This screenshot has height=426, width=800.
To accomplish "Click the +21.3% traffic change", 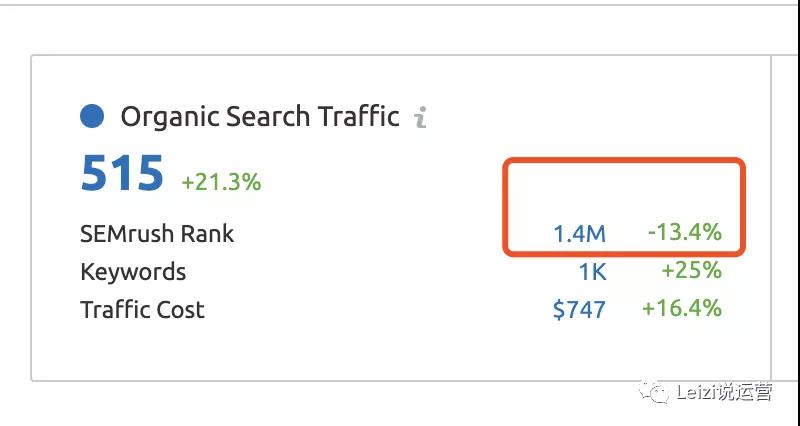I will [x=221, y=182].
